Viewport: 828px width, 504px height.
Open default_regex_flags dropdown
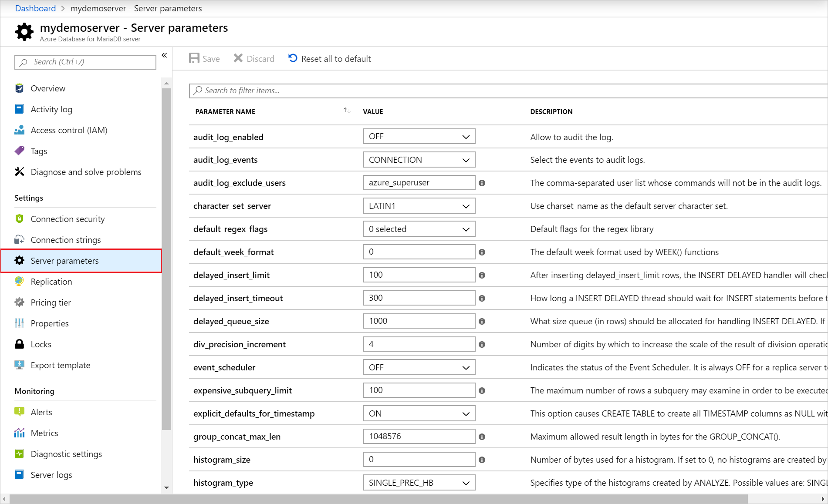click(x=419, y=229)
